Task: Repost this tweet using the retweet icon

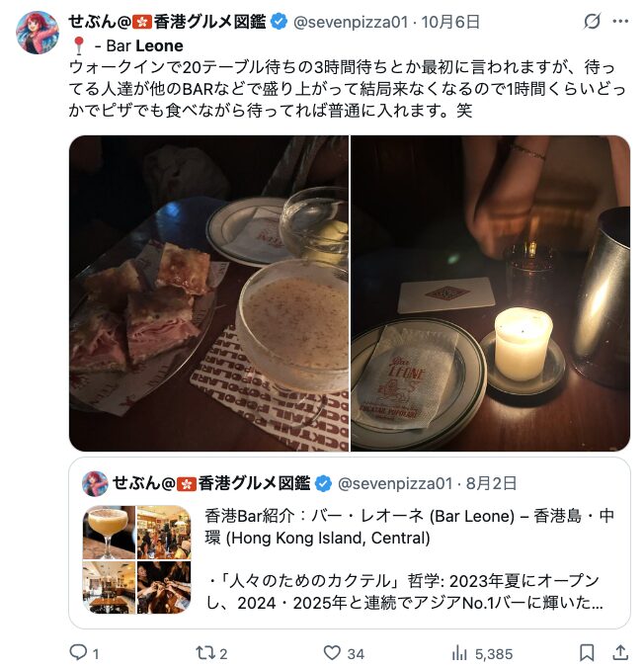Action: click(x=205, y=653)
